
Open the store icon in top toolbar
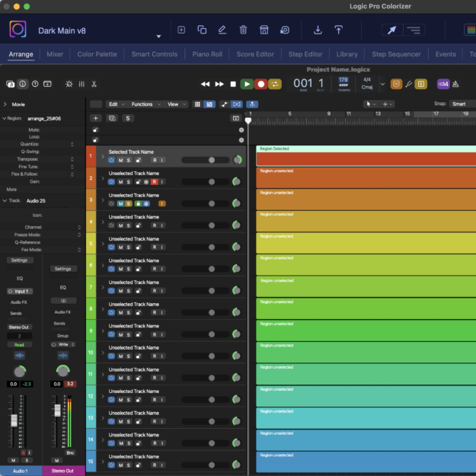click(264, 30)
